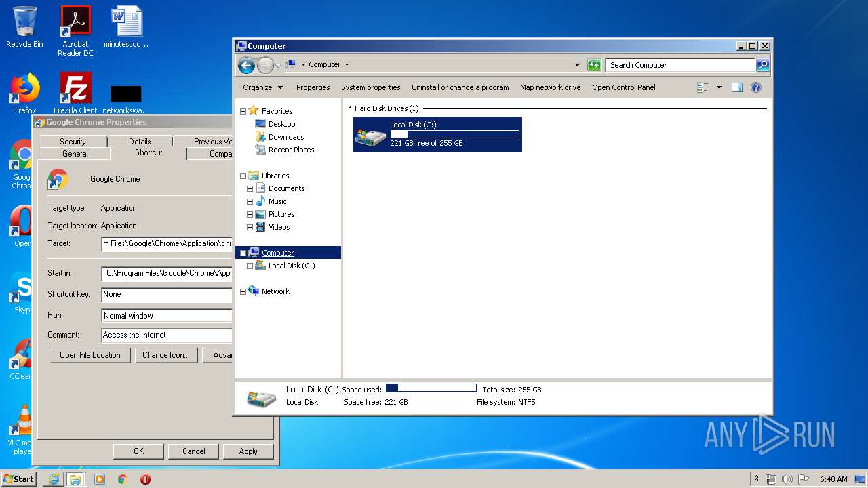The width and height of the screenshot is (868, 488).
Task: Click the Target path field
Action: coord(167,243)
